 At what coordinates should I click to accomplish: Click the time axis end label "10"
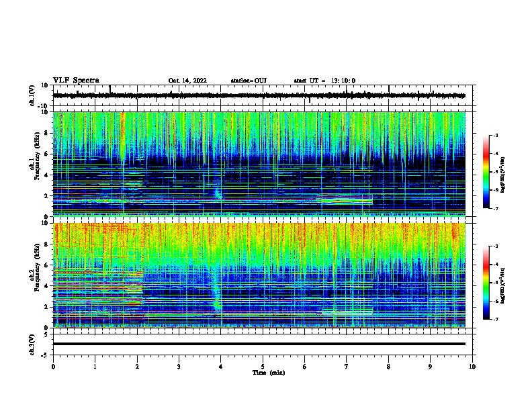(x=472, y=367)
